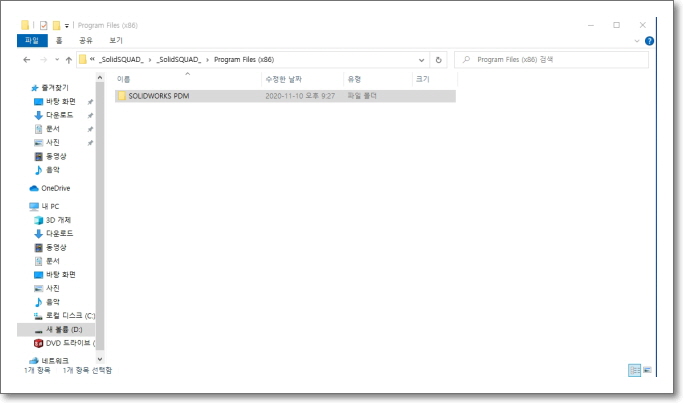
Task: Sort by 수정한 날짜 column header
Action: tap(284, 79)
